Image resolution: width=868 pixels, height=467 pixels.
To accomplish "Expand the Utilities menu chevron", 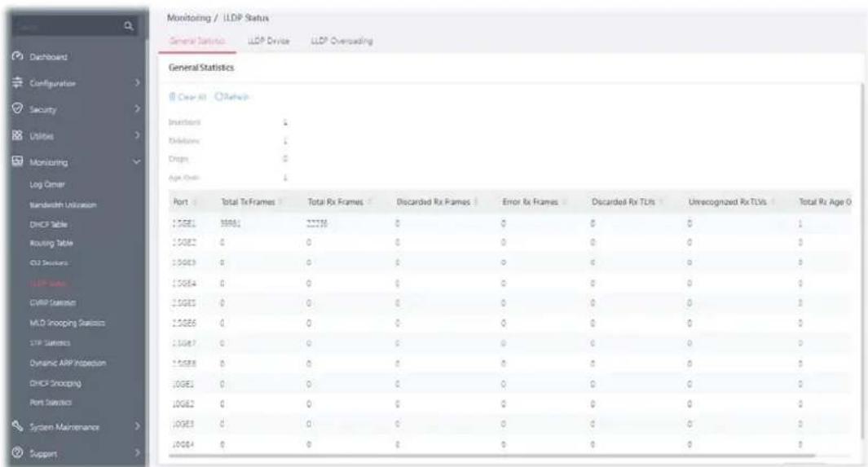I will (x=137, y=135).
